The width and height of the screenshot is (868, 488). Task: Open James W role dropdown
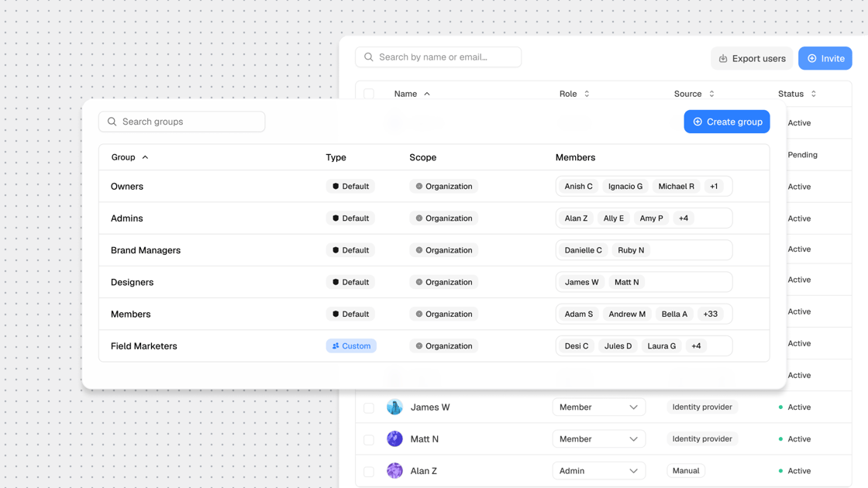click(x=598, y=407)
